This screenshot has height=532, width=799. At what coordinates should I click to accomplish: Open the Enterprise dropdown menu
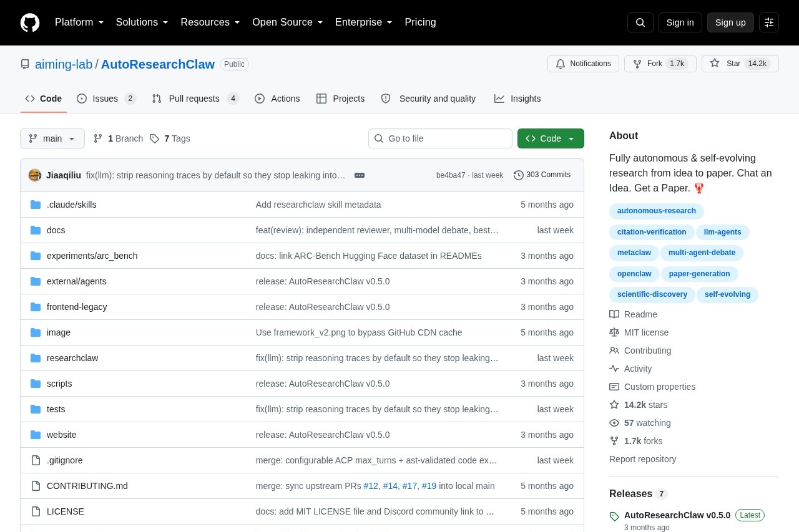pyautogui.click(x=364, y=22)
